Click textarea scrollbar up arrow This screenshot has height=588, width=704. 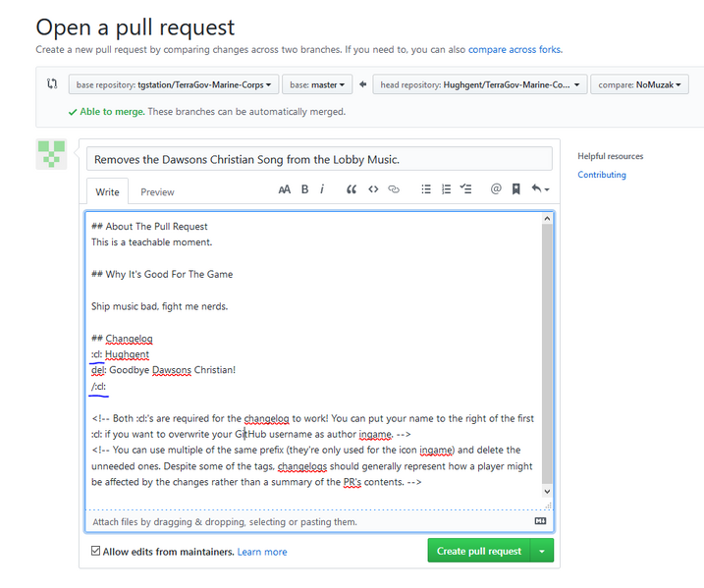(x=547, y=219)
